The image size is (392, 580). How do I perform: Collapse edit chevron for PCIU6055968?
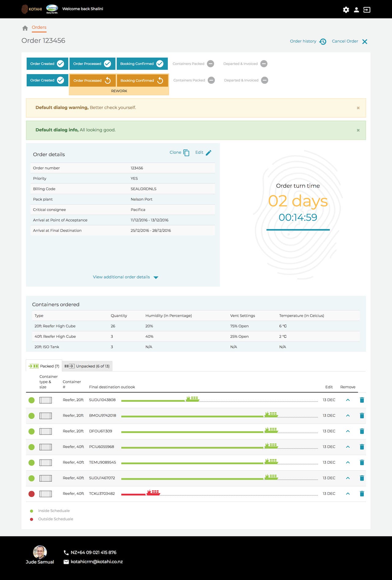click(x=348, y=447)
